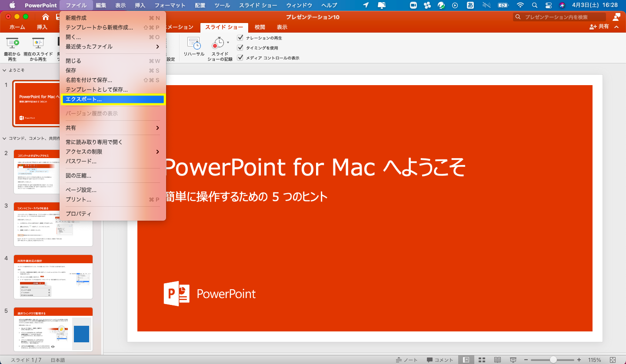This screenshot has width=626, height=364.
Task: Fit slide to window icon
Action: (613, 360)
